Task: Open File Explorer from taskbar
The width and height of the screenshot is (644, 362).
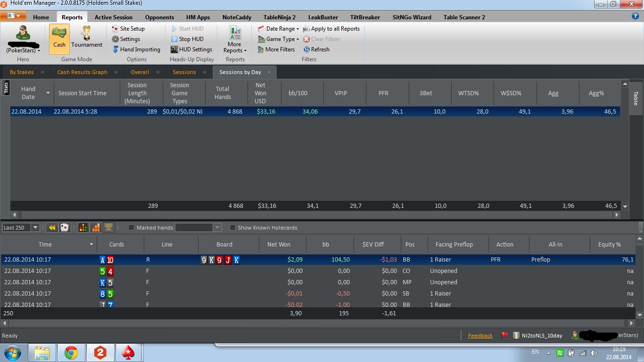Action: coord(42,353)
